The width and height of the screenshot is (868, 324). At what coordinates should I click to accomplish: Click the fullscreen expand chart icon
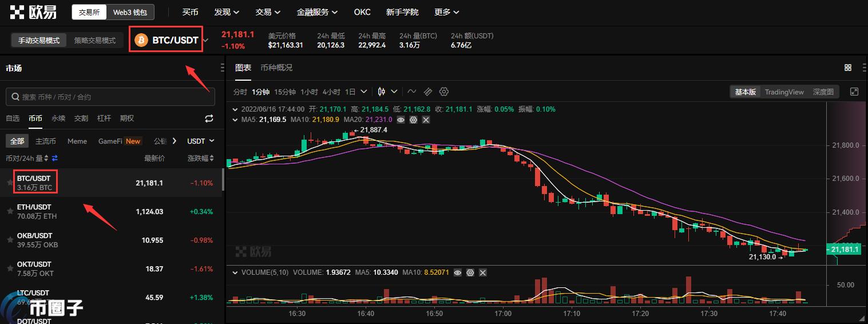pyautogui.click(x=854, y=92)
